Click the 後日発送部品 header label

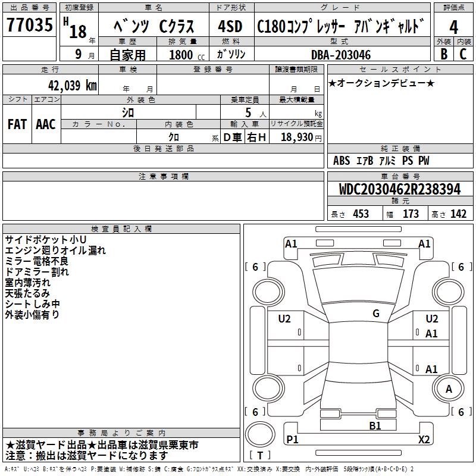click(x=164, y=148)
